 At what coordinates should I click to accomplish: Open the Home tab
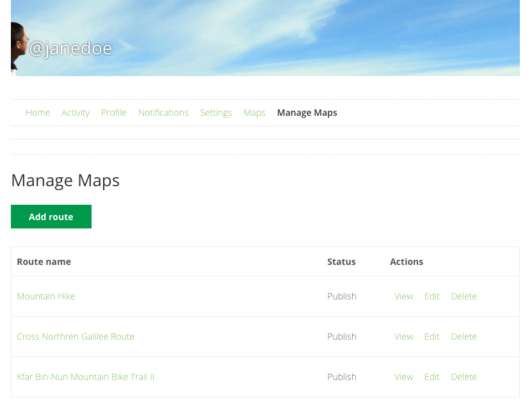tap(38, 113)
